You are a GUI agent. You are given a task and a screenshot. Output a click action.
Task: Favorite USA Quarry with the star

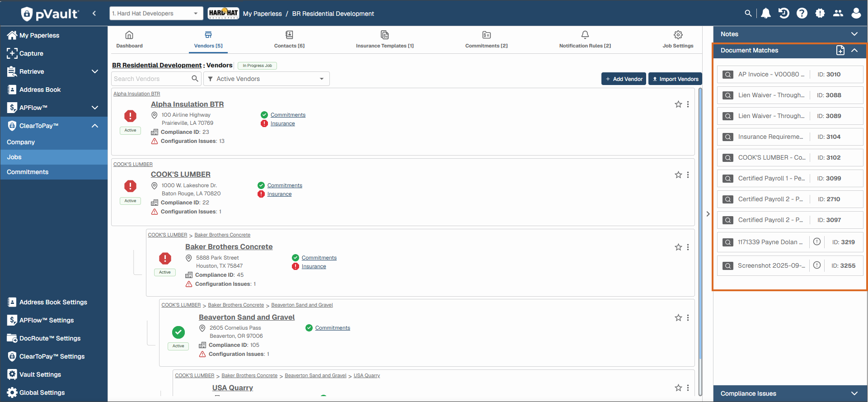[678, 388]
